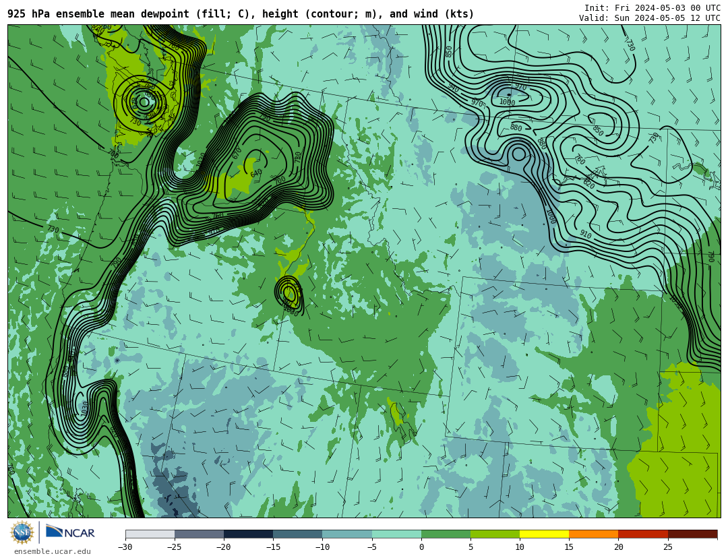This screenshot has width=728, height=560.
Task: Click the '940' height contour label
Action: click(454, 88)
